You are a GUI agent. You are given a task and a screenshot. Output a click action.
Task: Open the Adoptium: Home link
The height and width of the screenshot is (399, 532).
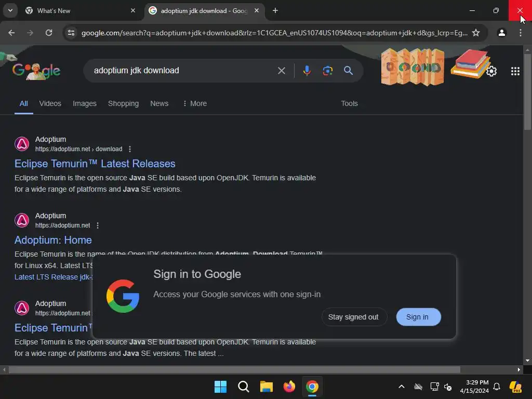pyautogui.click(x=53, y=240)
